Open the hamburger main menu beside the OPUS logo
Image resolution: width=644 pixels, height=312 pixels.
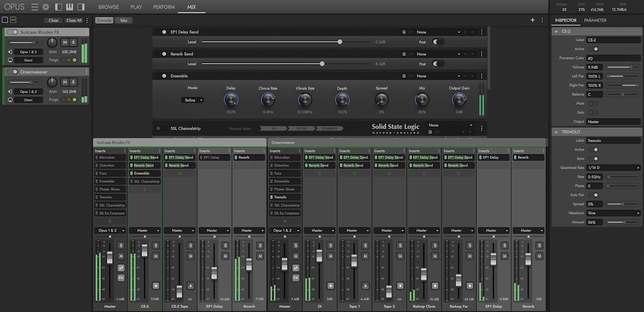35,7
